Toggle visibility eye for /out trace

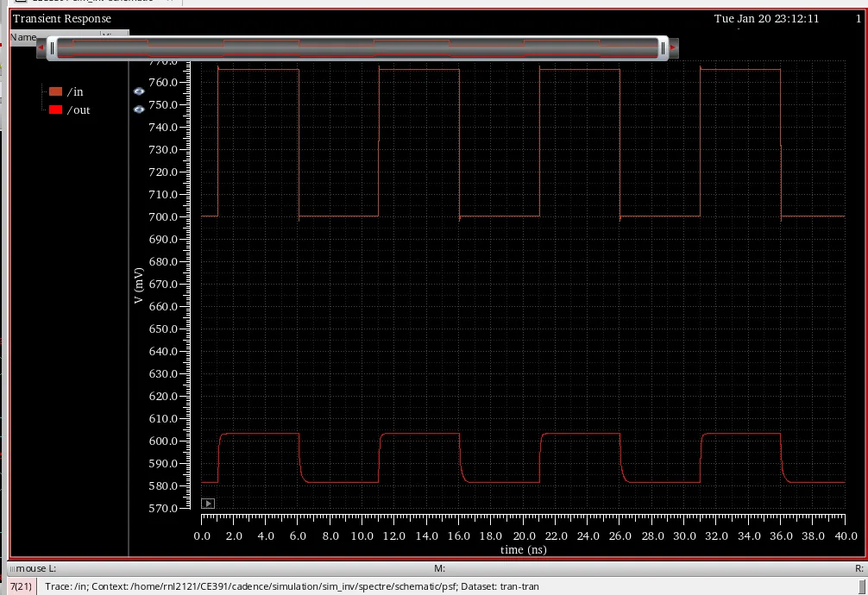139,110
